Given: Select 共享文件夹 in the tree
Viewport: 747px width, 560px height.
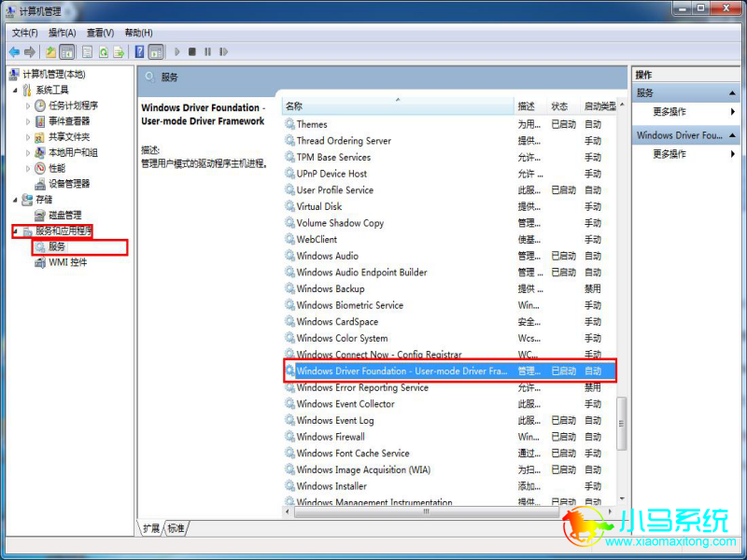Looking at the screenshot, I should pyautogui.click(x=69, y=136).
